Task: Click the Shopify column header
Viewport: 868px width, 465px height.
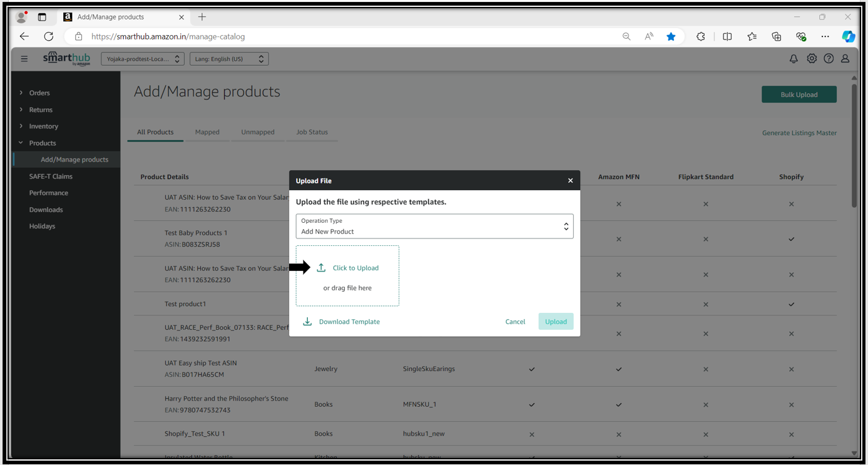Action: point(791,177)
